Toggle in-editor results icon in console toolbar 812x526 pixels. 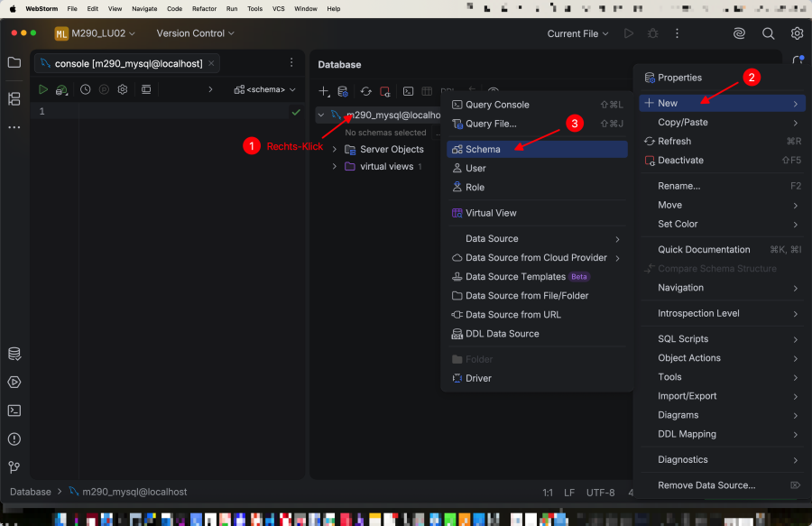[x=146, y=89]
